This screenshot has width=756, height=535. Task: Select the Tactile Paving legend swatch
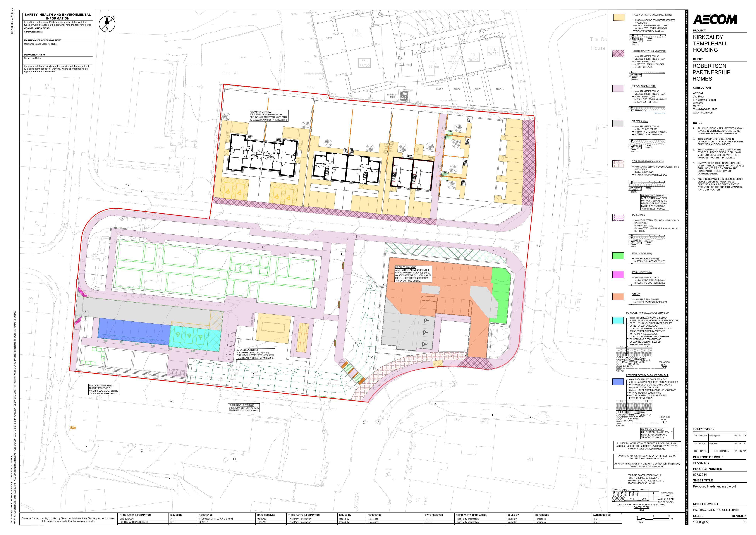point(618,217)
